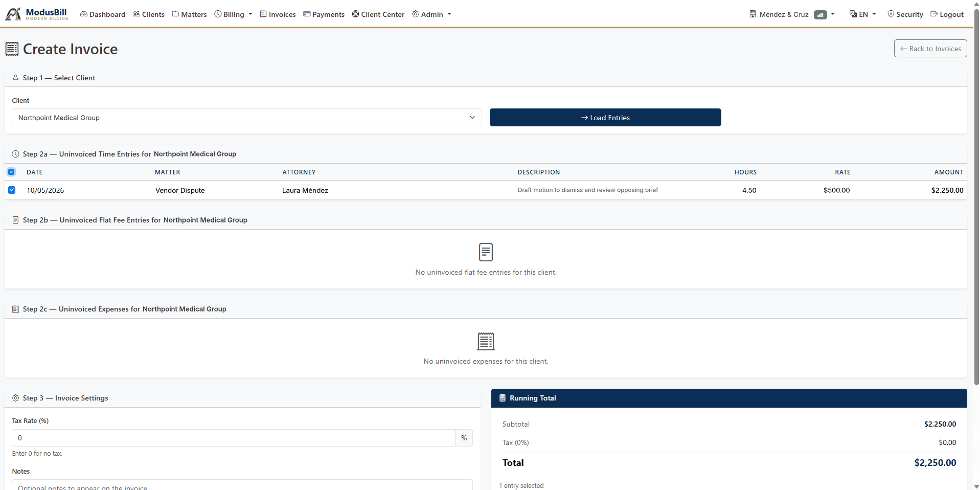The height and width of the screenshot is (490, 980).
Task: Log out of ModusBill
Action: 947,14
